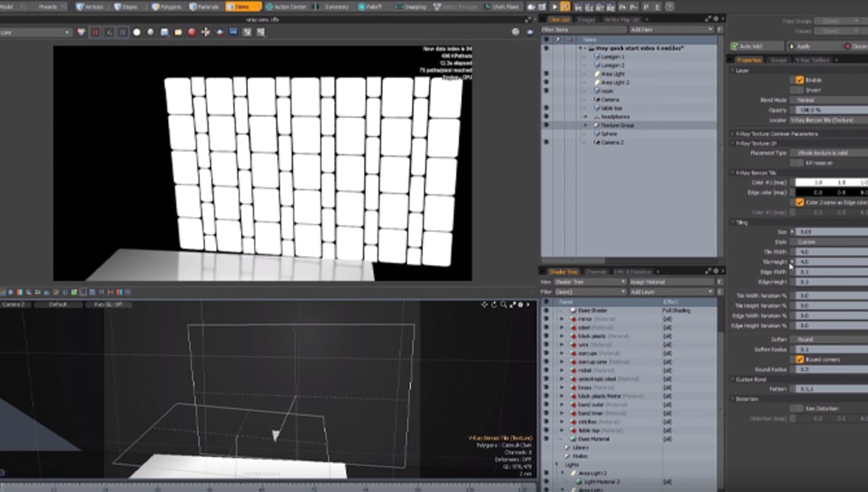Image resolution: width=868 pixels, height=492 pixels.
Task: Click the red sphere render icon
Action: click(192, 32)
